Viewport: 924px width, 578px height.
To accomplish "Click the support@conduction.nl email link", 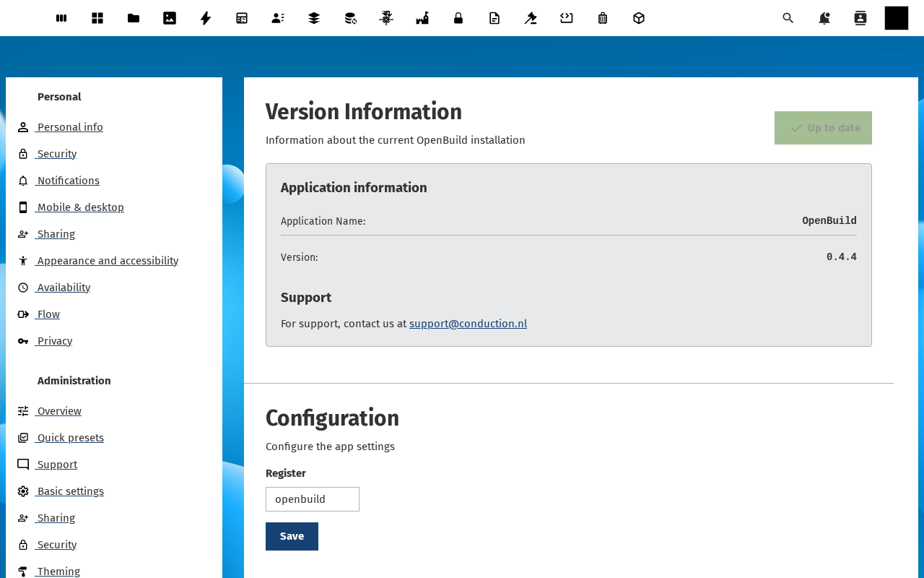I will [x=468, y=324].
